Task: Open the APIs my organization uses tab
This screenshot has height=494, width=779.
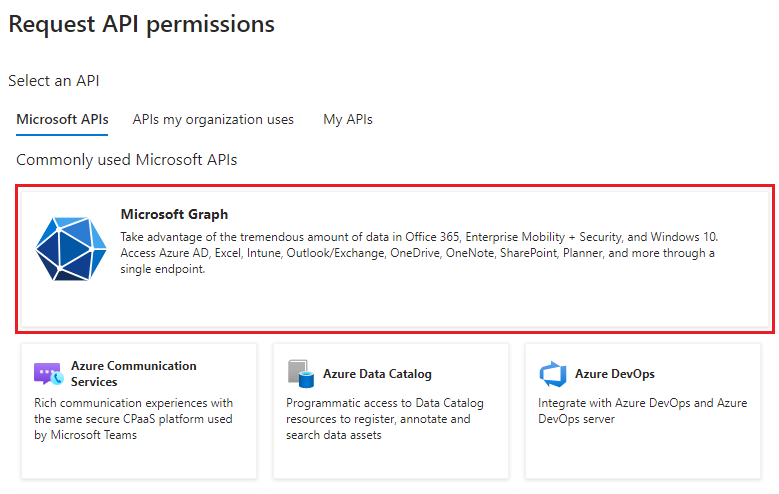Action: tap(213, 119)
